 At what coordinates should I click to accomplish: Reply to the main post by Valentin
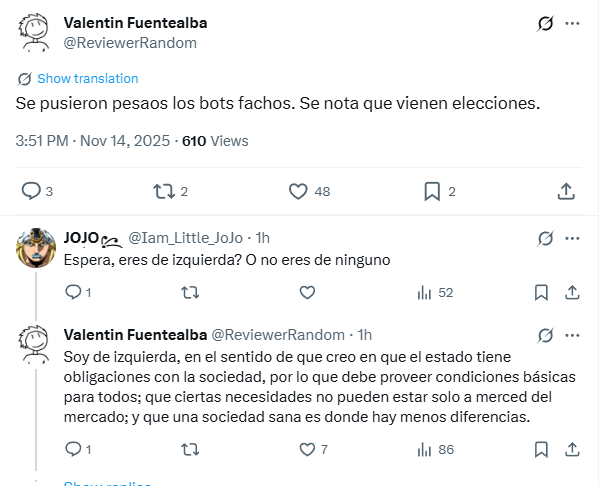tap(31, 190)
